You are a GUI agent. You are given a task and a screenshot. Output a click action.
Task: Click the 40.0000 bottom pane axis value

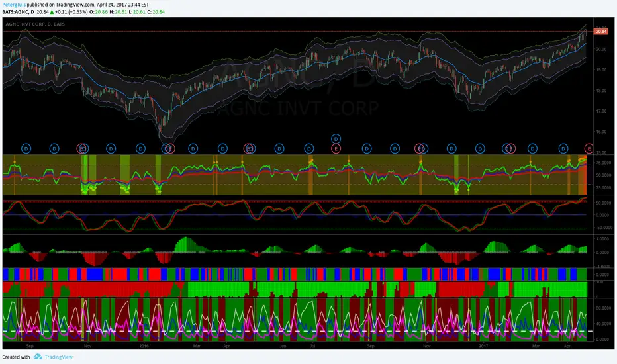pos(603,324)
